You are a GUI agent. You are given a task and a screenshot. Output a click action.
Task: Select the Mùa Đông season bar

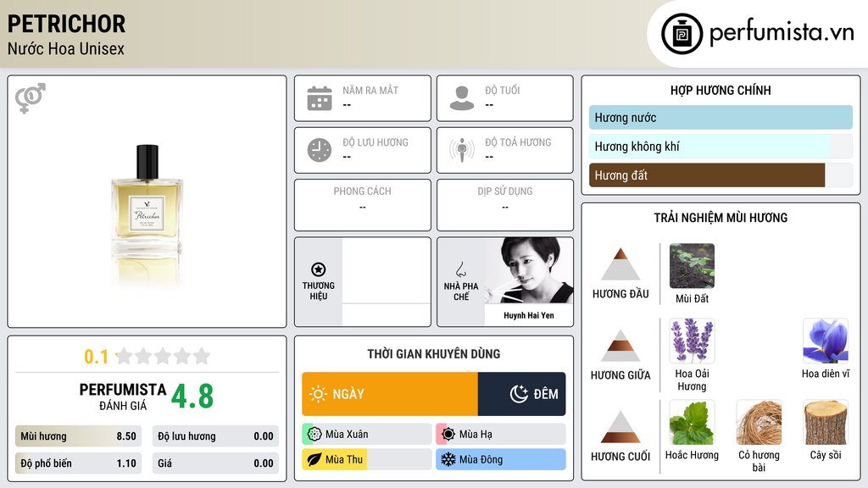[x=500, y=459]
